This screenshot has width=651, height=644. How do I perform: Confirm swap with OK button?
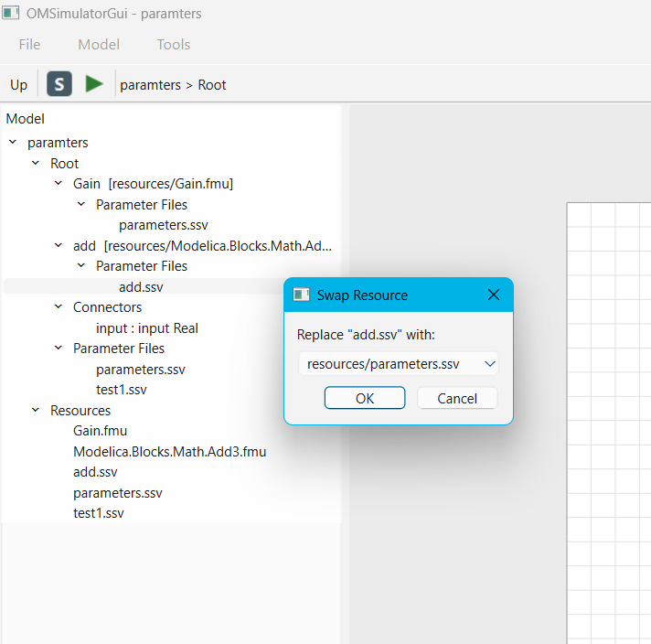click(365, 398)
